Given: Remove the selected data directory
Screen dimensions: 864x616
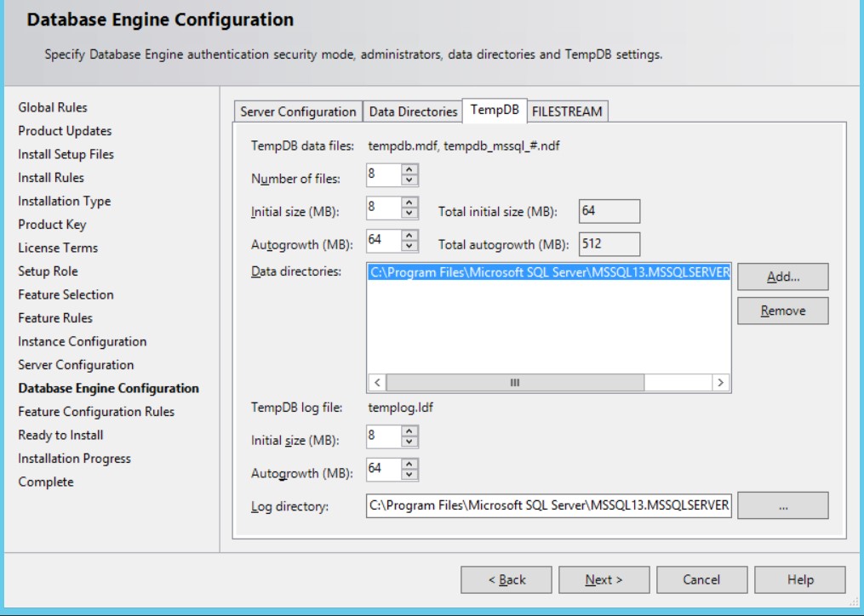Looking at the screenshot, I should click(782, 311).
